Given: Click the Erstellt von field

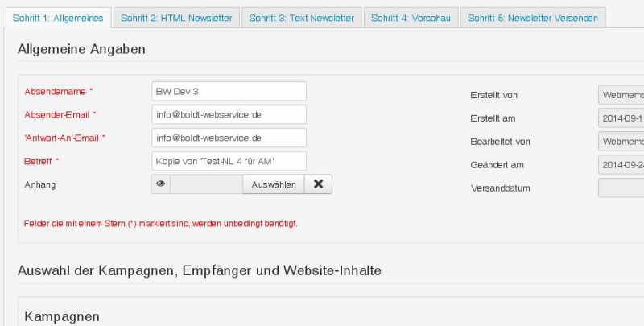Looking at the screenshot, I should 621,95.
